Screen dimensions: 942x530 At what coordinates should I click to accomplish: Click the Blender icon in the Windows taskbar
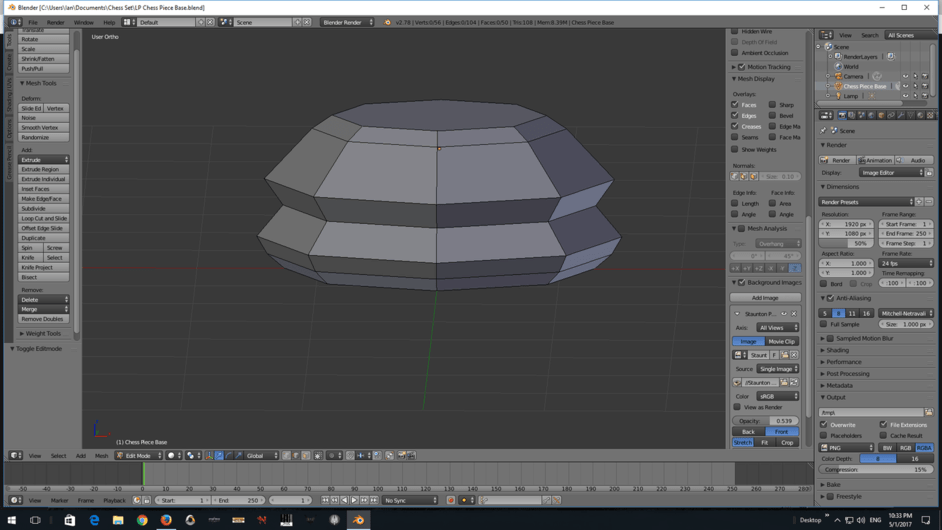358,520
